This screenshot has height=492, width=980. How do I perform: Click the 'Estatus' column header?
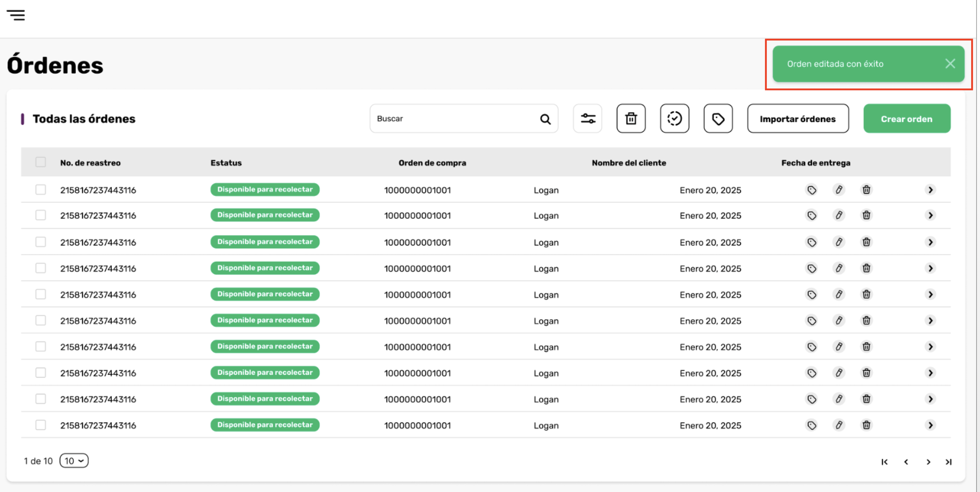click(x=226, y=163)
